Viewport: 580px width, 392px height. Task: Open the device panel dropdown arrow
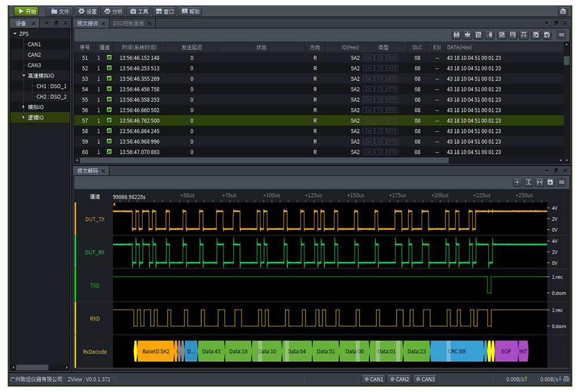click(46, 23)
